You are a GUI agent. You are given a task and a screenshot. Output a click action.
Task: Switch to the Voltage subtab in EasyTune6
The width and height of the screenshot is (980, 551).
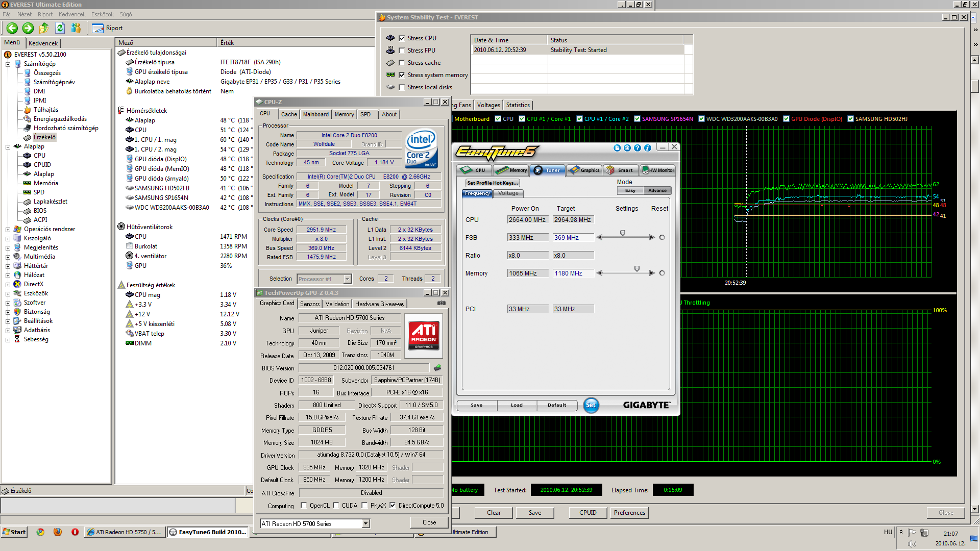(508, 193)
